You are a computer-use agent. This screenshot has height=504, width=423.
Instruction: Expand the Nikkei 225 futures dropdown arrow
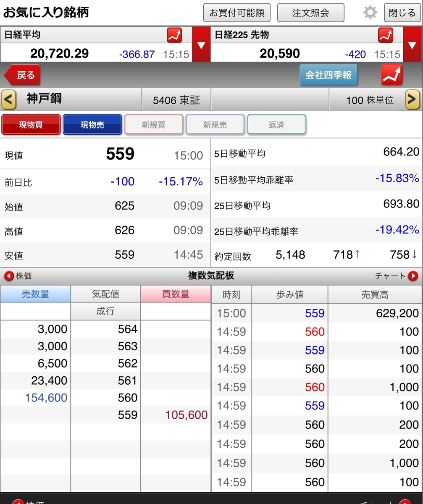(x=412, y=45)
